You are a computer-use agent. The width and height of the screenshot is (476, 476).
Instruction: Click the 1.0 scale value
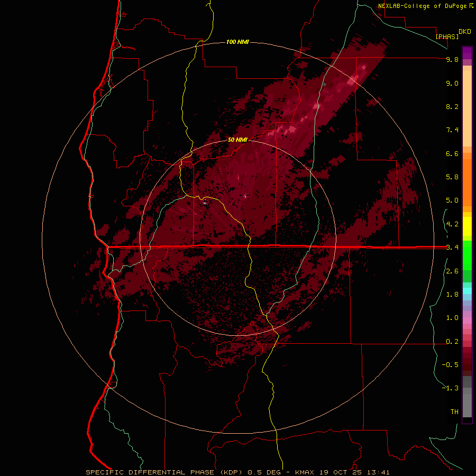click(x=452, y=318)
